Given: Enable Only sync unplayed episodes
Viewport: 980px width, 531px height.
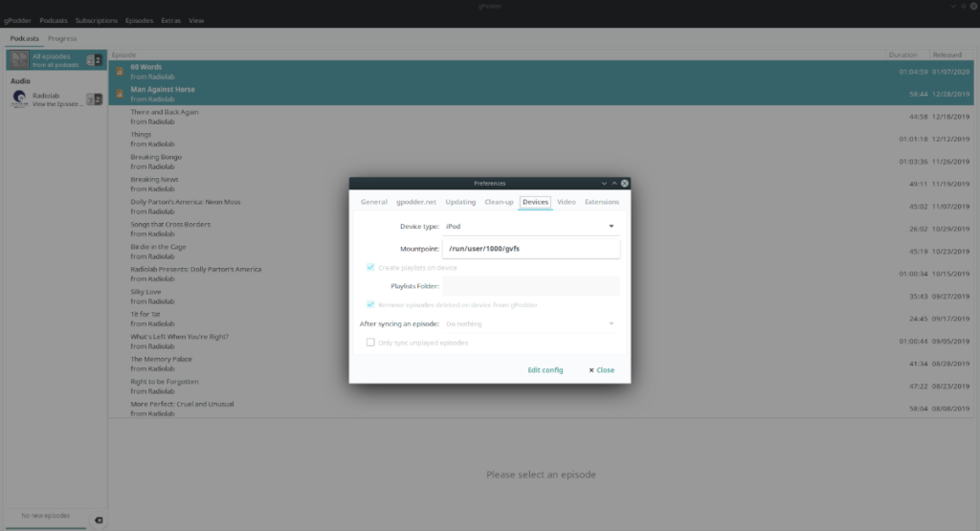Looking at the screenshot, I should pyautogui.click(x=370, y=343).
